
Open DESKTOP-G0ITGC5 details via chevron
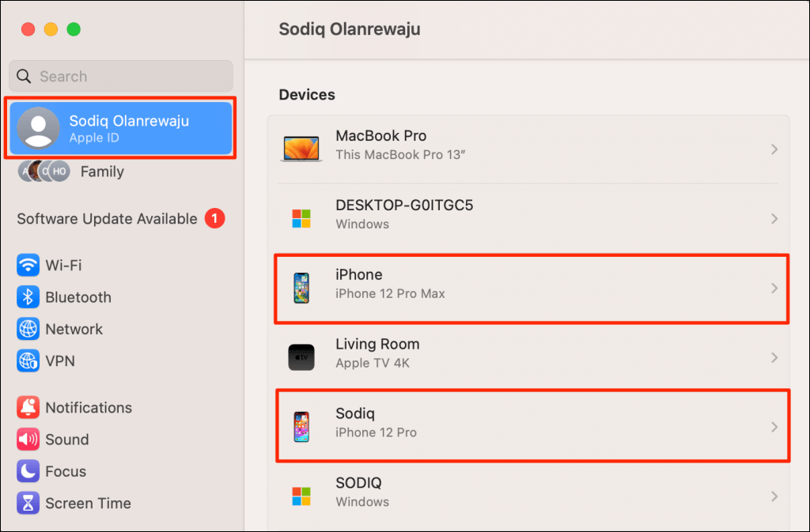[x=774, y=219]
